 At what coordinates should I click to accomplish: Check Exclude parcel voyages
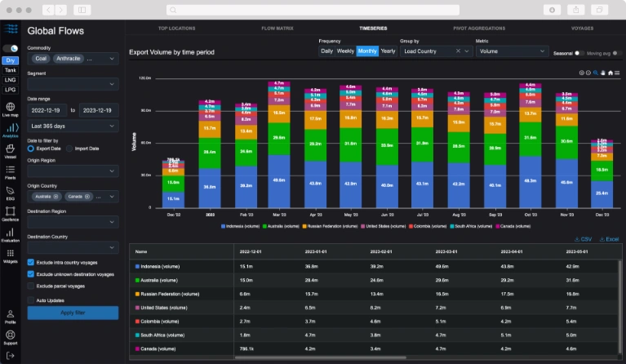pos(30,286)
